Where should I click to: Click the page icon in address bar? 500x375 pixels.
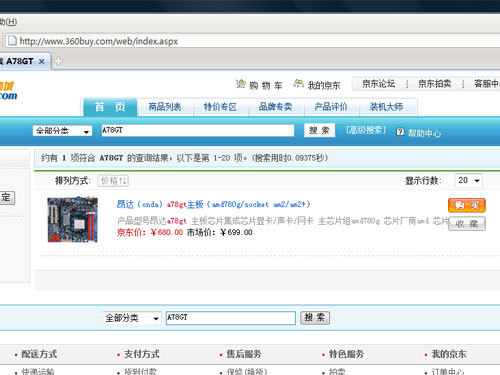click(12, 41)
